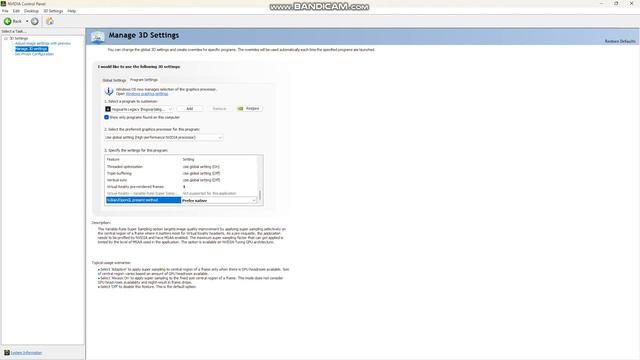Open Set PhysX Configuration task
Viewport: 640px width, 360px height.
[x=34, y=54]
